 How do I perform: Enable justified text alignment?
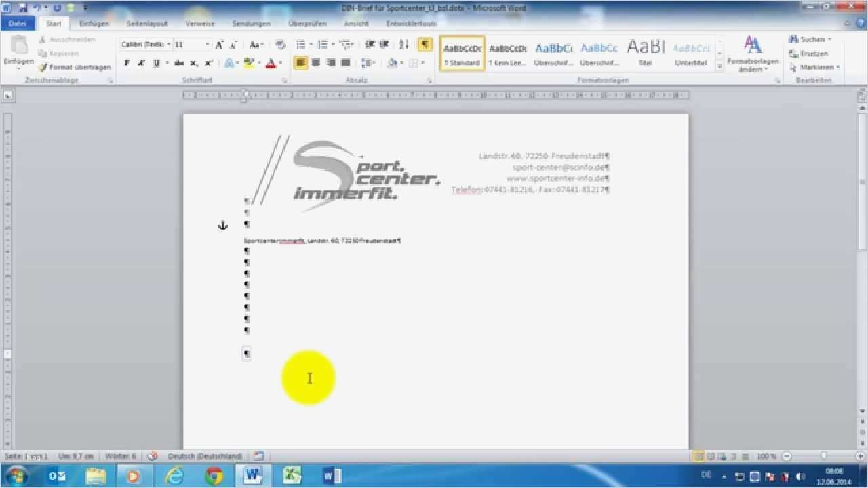346,62
